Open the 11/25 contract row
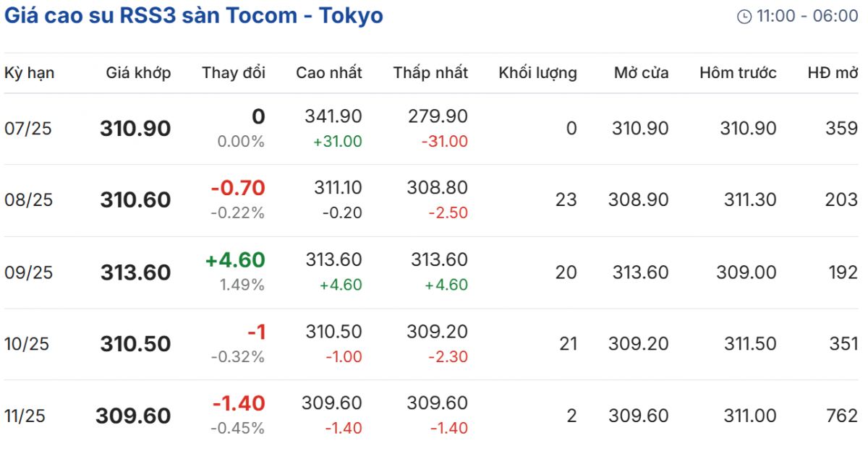The width and height of the screenshot is (868, 451). [27, 416]
